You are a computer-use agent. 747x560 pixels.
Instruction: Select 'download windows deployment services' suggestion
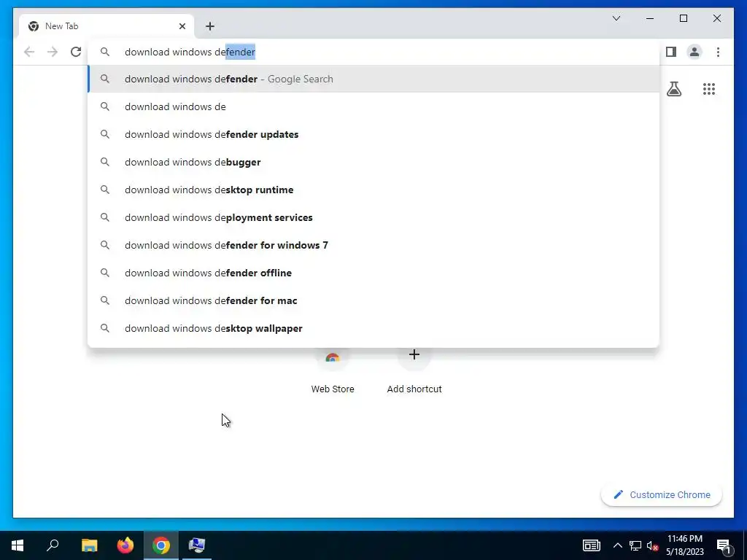tap(373, 217)
